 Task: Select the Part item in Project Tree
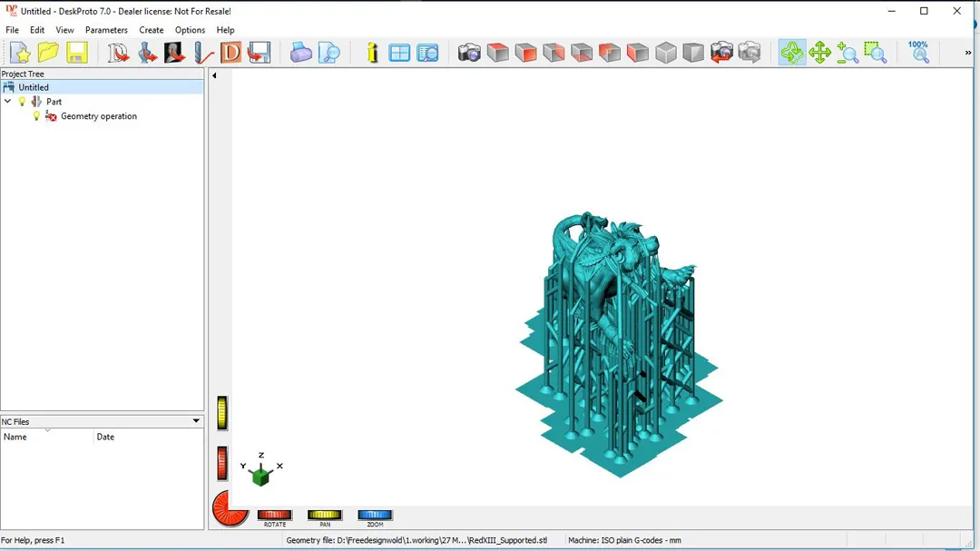coord(54,102)
